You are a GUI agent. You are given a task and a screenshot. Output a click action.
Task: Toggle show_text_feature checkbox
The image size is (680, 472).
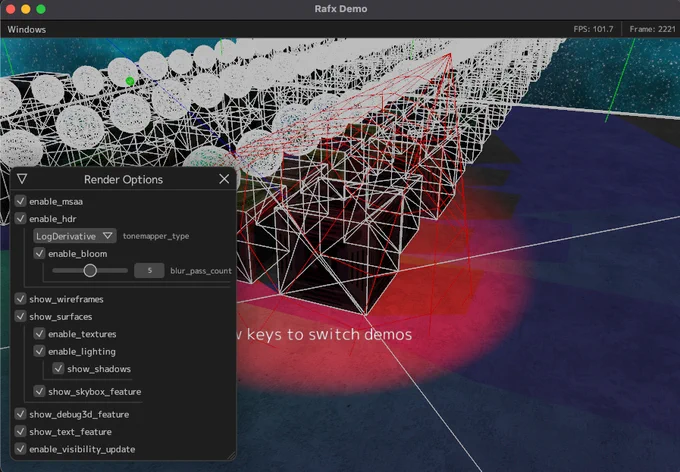click(x=20, y=431)
